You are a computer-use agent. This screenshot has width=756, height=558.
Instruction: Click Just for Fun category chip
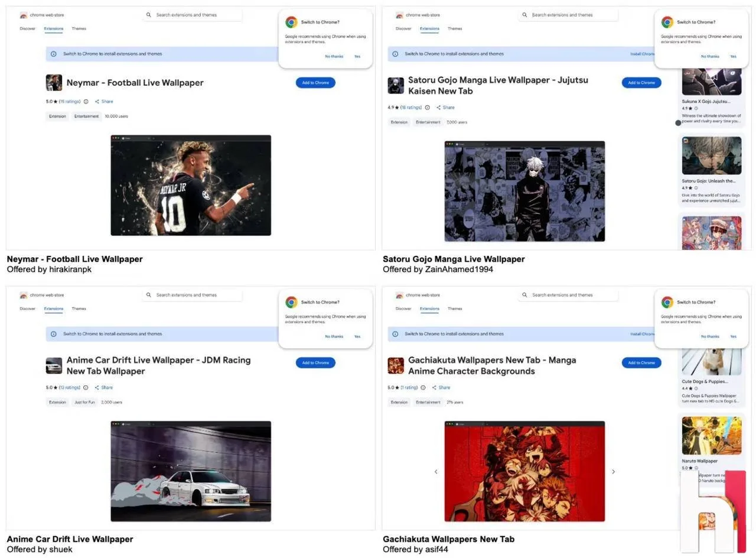click(x=84, y=403)
